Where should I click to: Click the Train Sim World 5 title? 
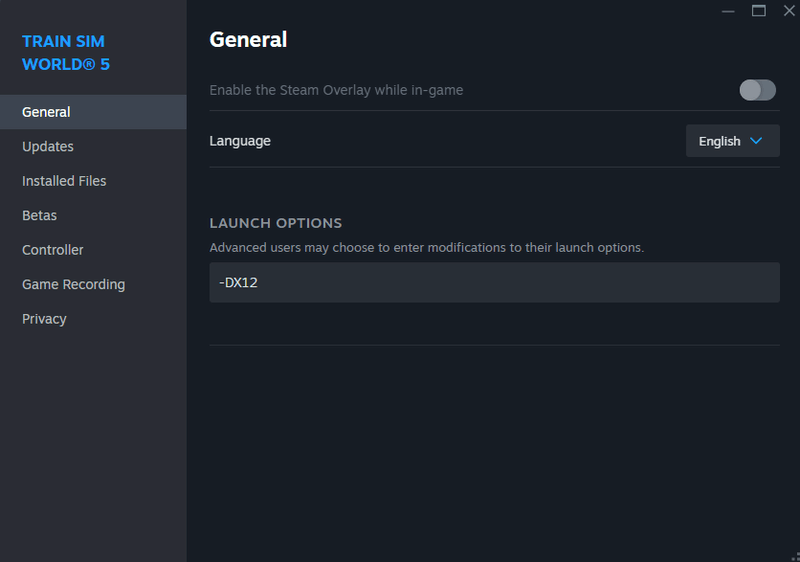pyautogui.click(x=66, y=53)
